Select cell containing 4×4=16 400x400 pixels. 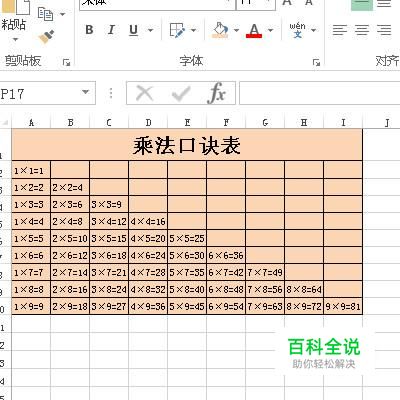148,221
